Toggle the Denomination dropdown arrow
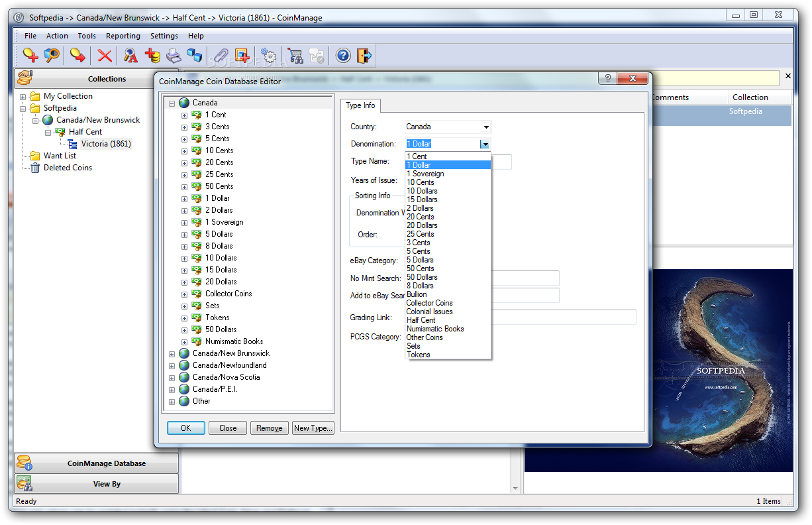Image resolution: width=812 pixels, height=525 pixels. pos(485,144)
